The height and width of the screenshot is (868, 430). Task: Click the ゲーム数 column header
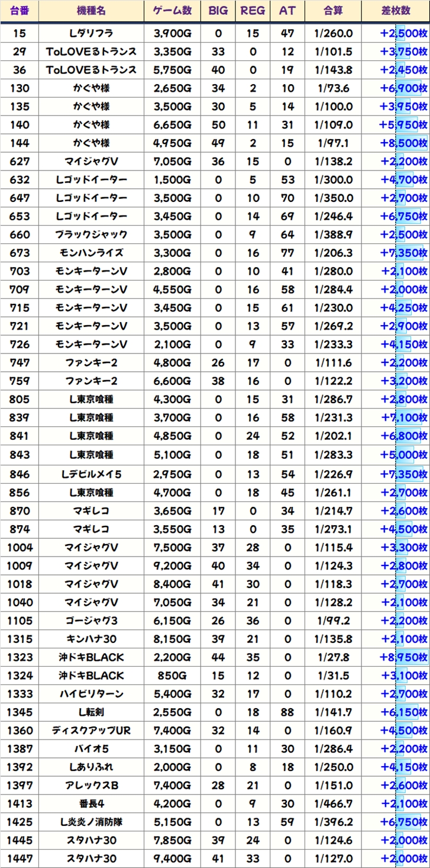172,11
